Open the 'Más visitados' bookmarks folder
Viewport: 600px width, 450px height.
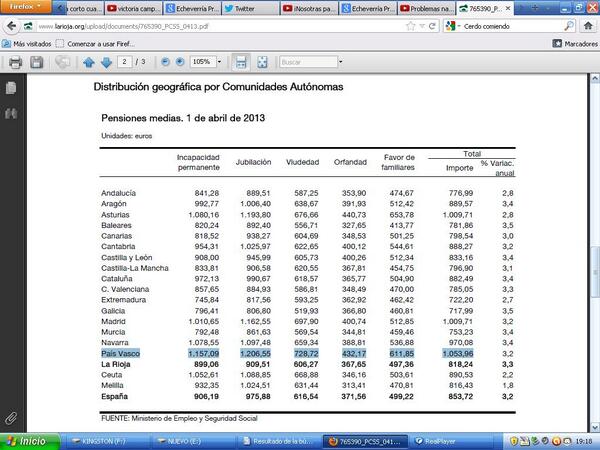(x=27, y=44)
